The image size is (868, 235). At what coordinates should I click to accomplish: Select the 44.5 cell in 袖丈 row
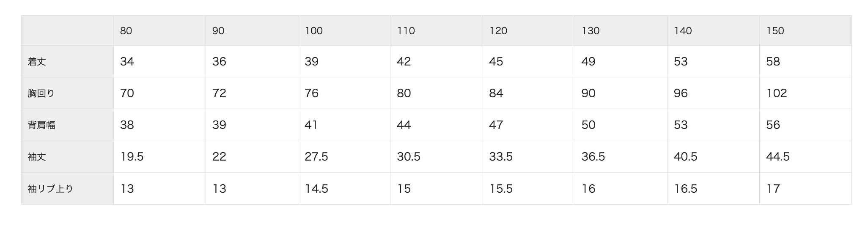[x=777, y=157]
